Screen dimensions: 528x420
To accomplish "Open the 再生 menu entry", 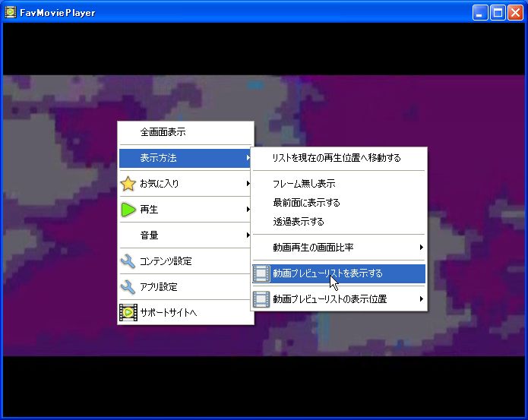I will (185, 210).
